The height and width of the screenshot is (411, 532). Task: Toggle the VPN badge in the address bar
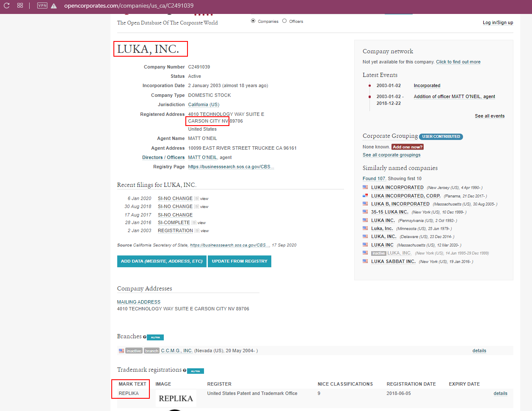[x=42, y=5]
